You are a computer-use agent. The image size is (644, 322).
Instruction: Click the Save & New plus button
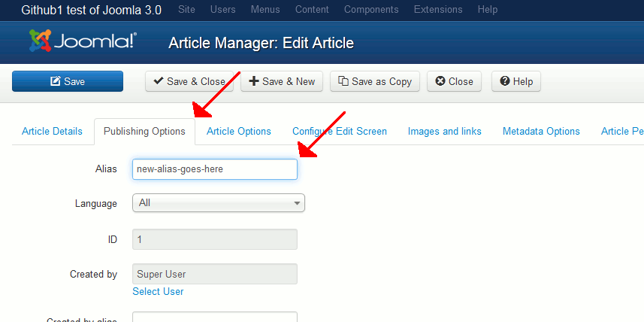point(282,81)
